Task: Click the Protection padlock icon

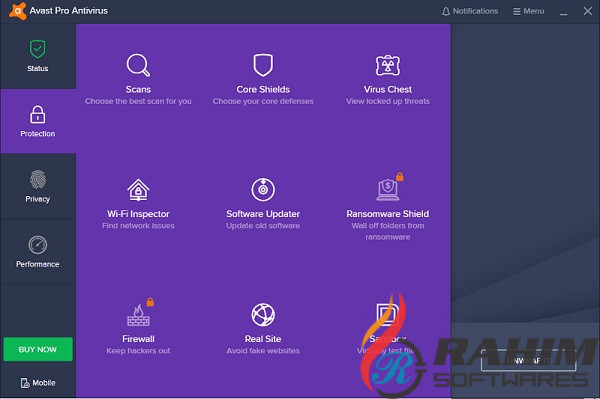Action: [38, 114]
